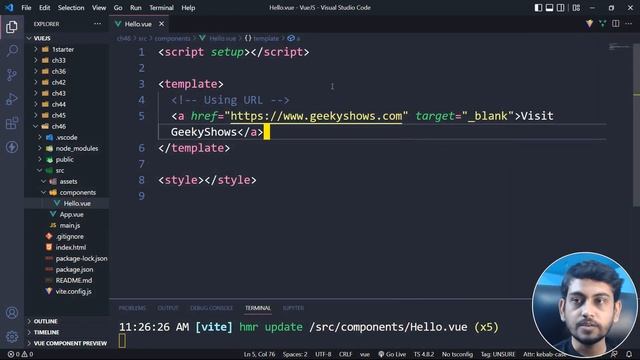Toggle Panel layout icon
The width and height of the screenshot is (640, 360).
pyautogui.click(x=549, y=8)
